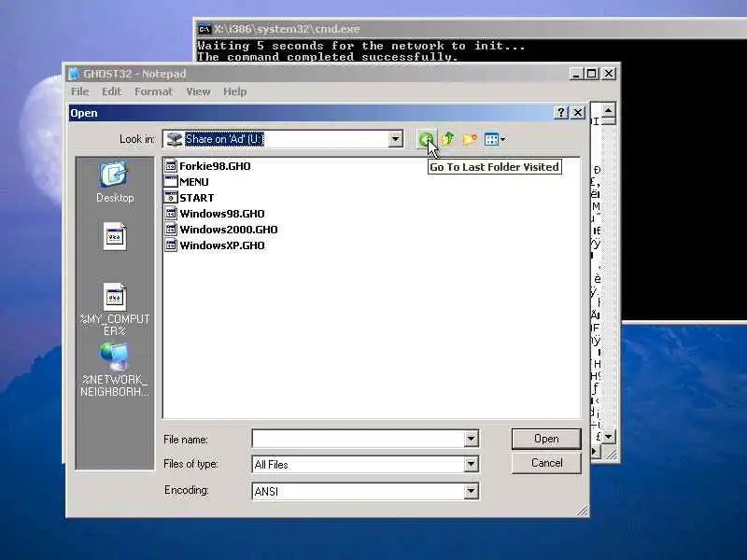Click the network drive icon in Look in box

[175, 139]
